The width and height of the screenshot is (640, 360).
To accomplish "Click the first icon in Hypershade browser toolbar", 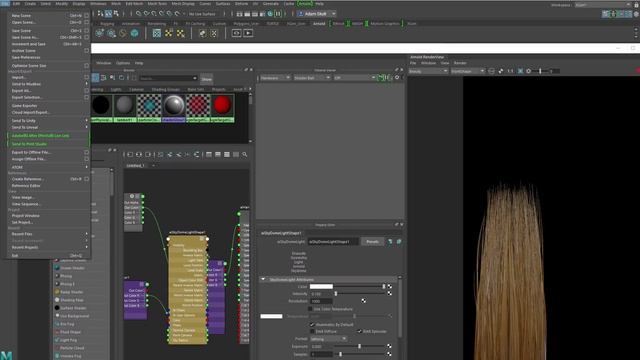I will 95,78.
